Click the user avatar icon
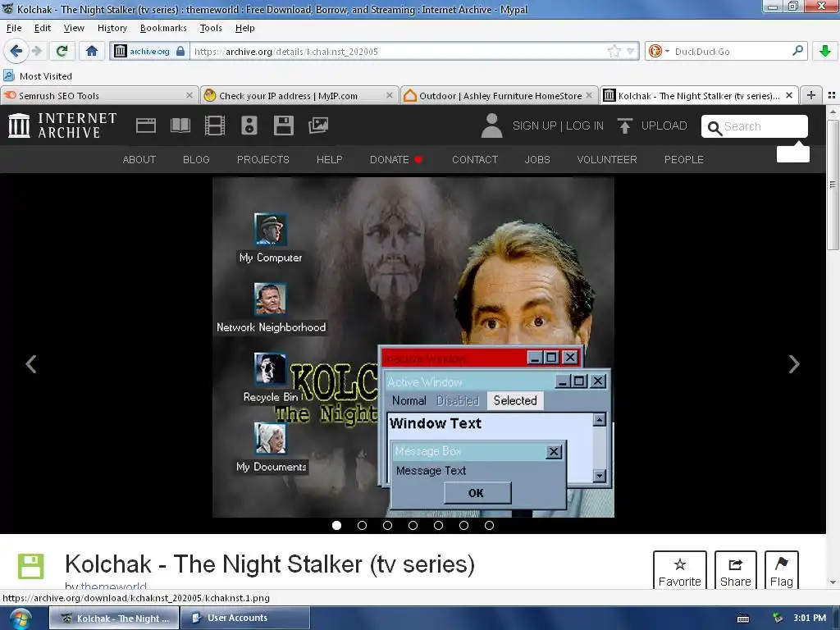840x630 pixels. pos(492,126)
